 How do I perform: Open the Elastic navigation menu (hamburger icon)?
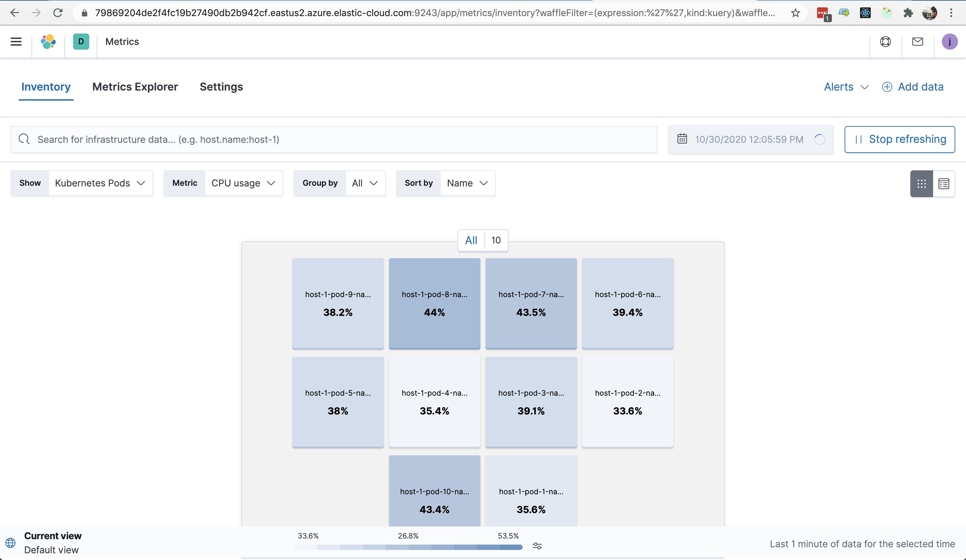[x=16, y=41]
